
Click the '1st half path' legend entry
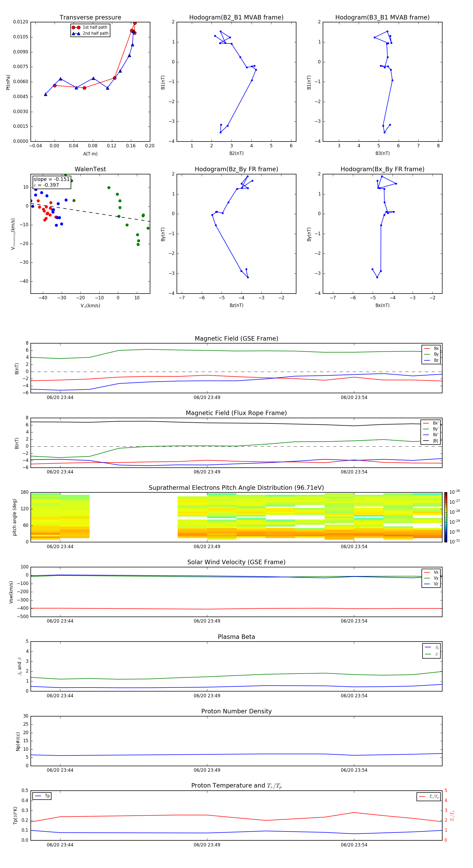(x=90, y=27)
